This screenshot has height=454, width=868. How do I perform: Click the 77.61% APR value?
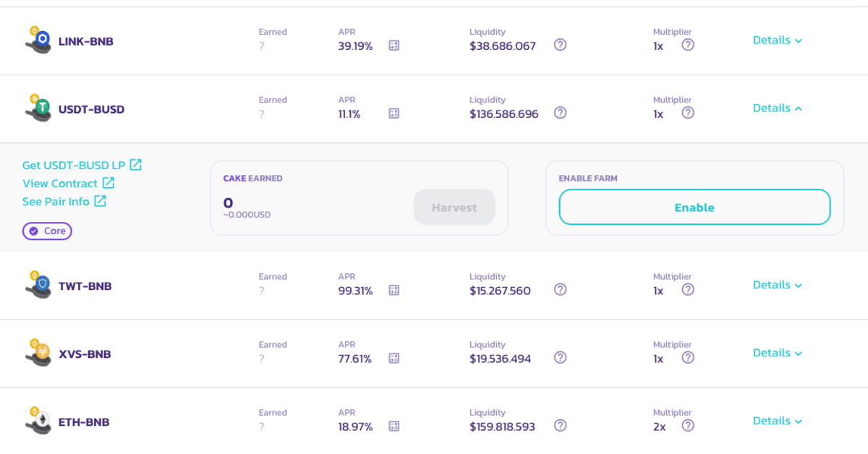[355, 359]
